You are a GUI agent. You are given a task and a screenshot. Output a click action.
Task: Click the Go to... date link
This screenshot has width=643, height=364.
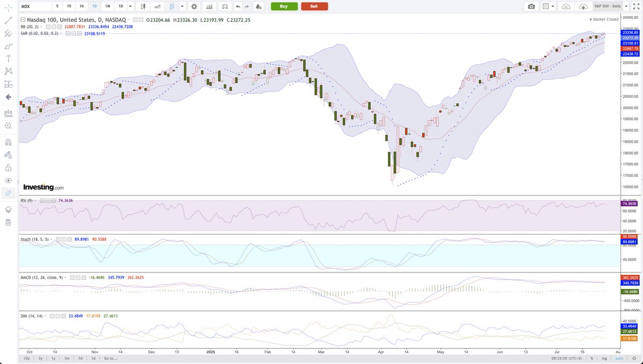[110, 358]
